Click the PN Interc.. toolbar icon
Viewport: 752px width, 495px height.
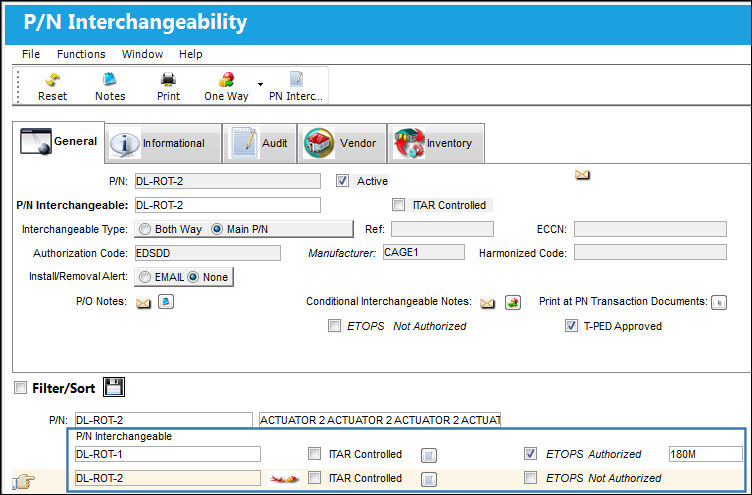click(296, 79)
